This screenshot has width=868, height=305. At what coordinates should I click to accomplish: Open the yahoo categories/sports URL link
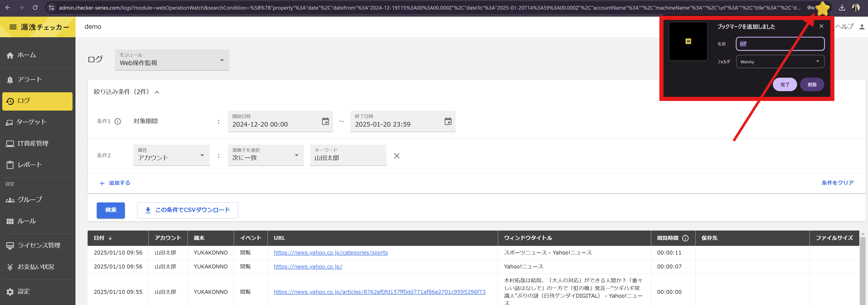(x=331, y=252)
